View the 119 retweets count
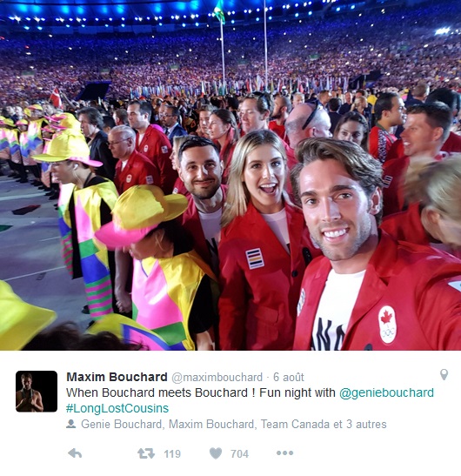Screen dimensions: 461x476 172,454
